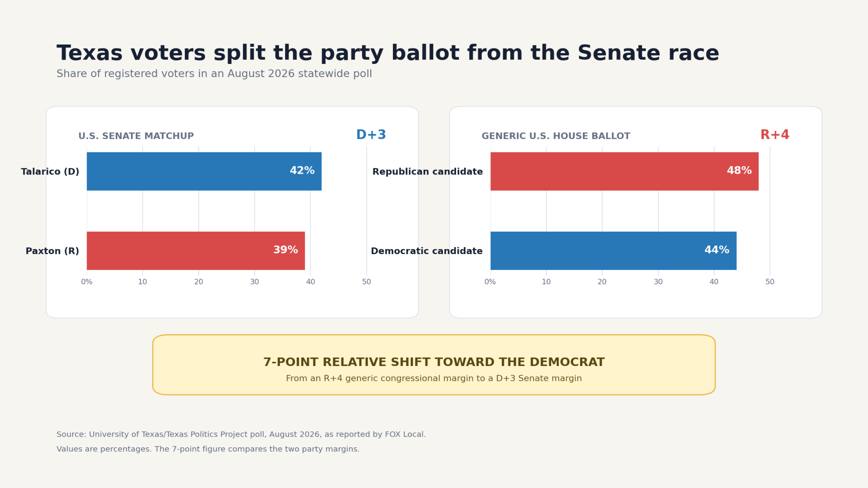
Task: Click the note about values being percentages
Action: pos(208,449)
